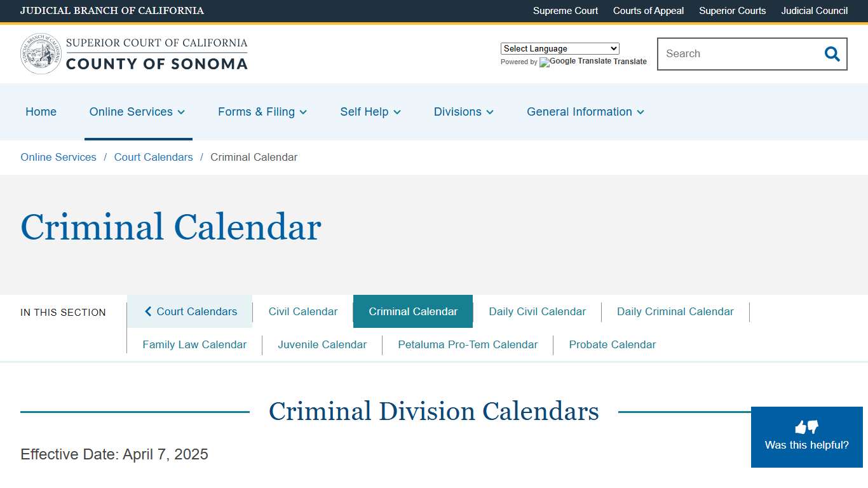Expand the Online Services menu
This screenshot has width=868, height=488.
pos(137,112)
